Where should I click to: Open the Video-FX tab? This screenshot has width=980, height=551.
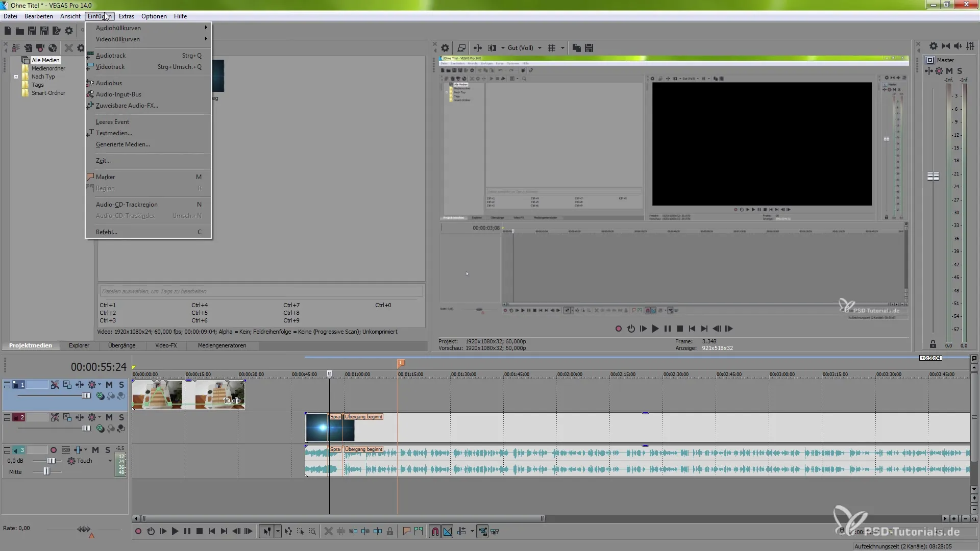(x=166, y=345)
